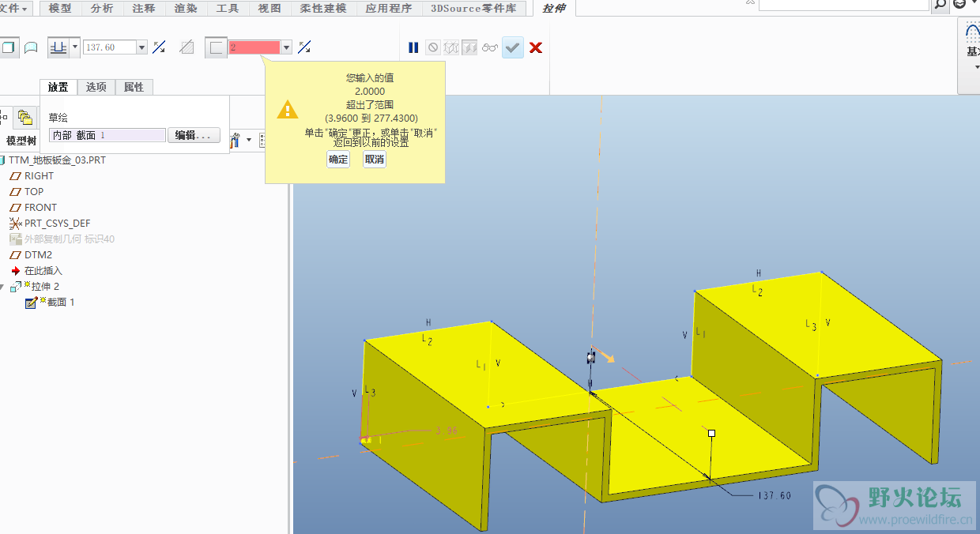Image resolution: width=980 pixels, height=534 pixels.
Task: Click the red thickness value field
Action: [x=254, y=47]
